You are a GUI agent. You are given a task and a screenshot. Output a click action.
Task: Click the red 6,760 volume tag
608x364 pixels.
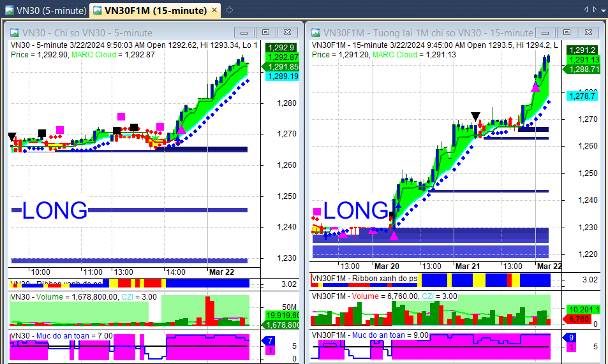coord(577,319)
